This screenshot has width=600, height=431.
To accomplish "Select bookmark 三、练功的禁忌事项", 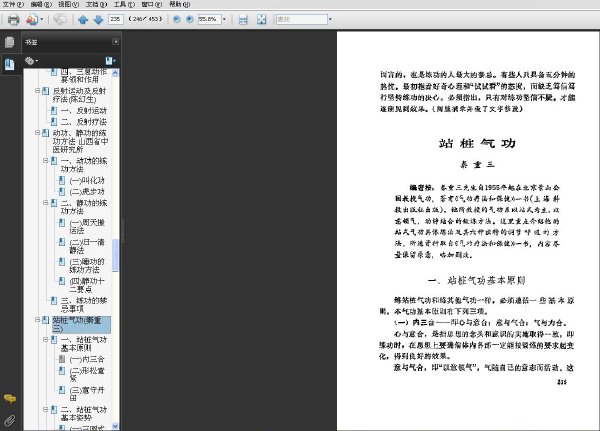I will pos(84,305).
